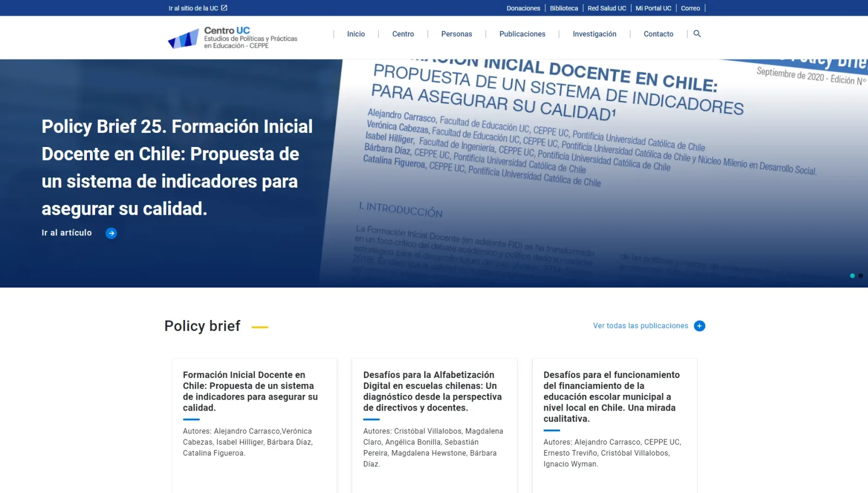
Task: Click the external link icon beside 'Ir al sitio de la UC'
Action: click(x=224, y=8)
